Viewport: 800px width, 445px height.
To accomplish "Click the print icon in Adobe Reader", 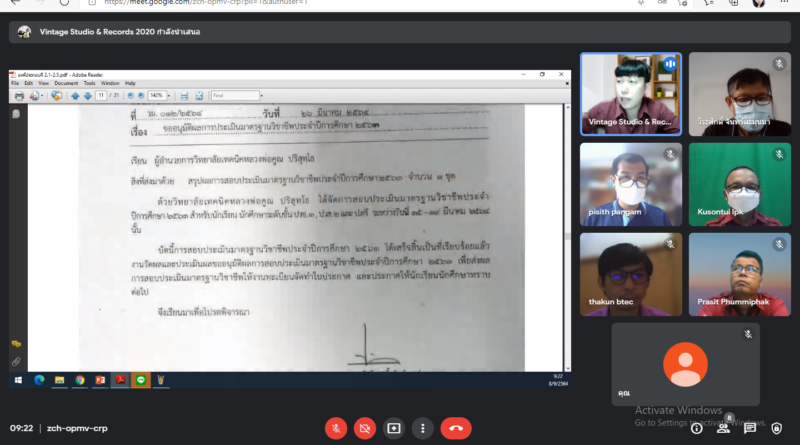I will click(x=18, y=96).
